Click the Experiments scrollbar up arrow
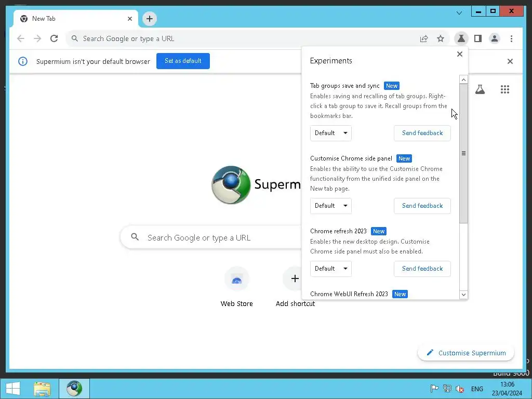Viewport: 532px width, 399px height. click(463, 79)
